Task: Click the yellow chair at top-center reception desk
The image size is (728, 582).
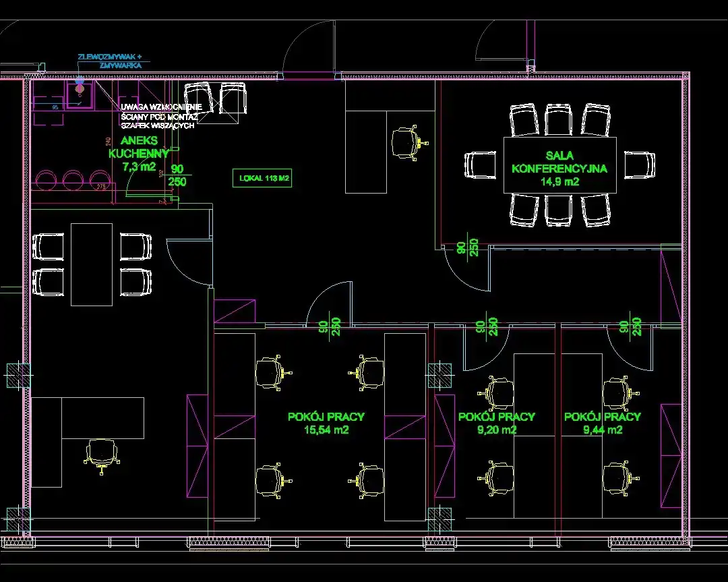Action: 405,140
